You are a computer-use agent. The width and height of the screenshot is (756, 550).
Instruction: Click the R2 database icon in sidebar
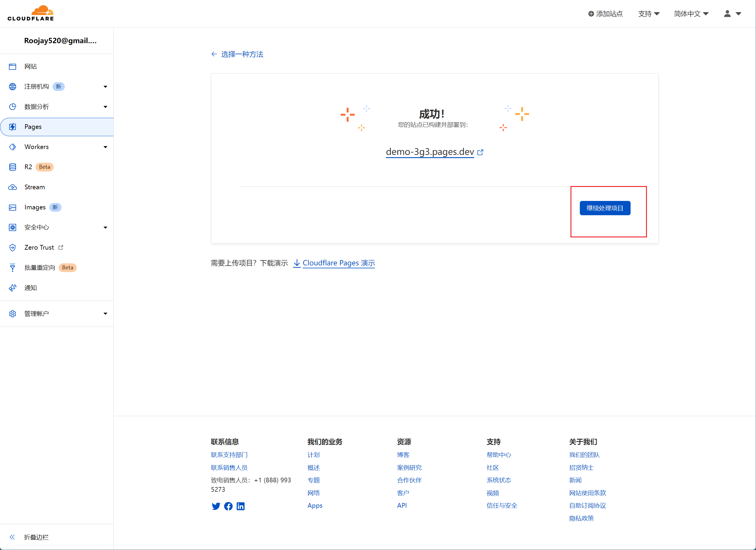[13, 167]
